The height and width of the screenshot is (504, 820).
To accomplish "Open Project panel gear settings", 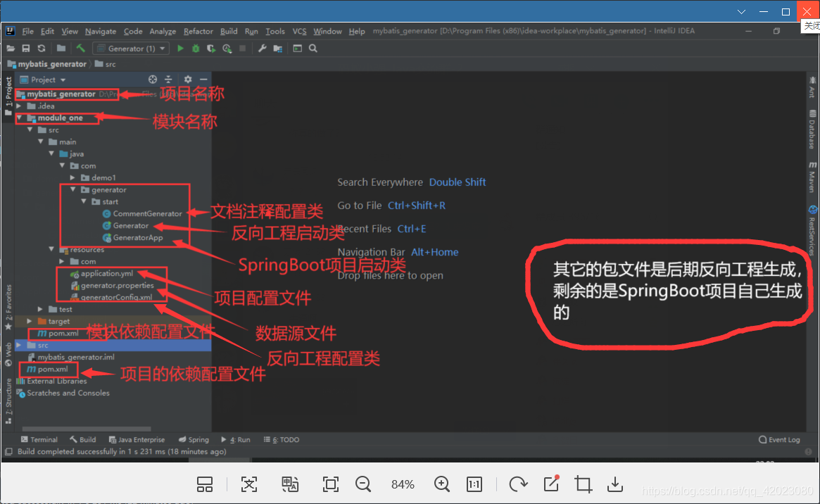I will click(x=188, y=80).
